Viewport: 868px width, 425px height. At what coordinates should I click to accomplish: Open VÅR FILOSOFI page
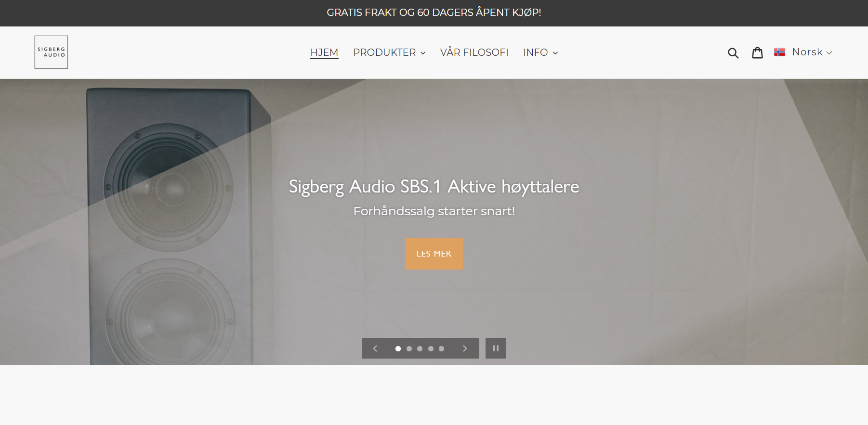point(474,52)
